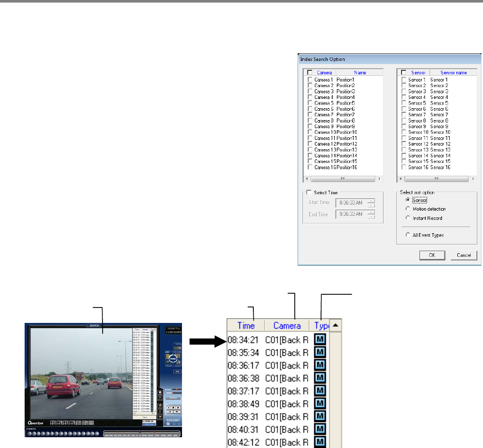Click the motion icon for 08:34:21 event
This screenshot has width=483, height=448.
click(x=320, y=340)
